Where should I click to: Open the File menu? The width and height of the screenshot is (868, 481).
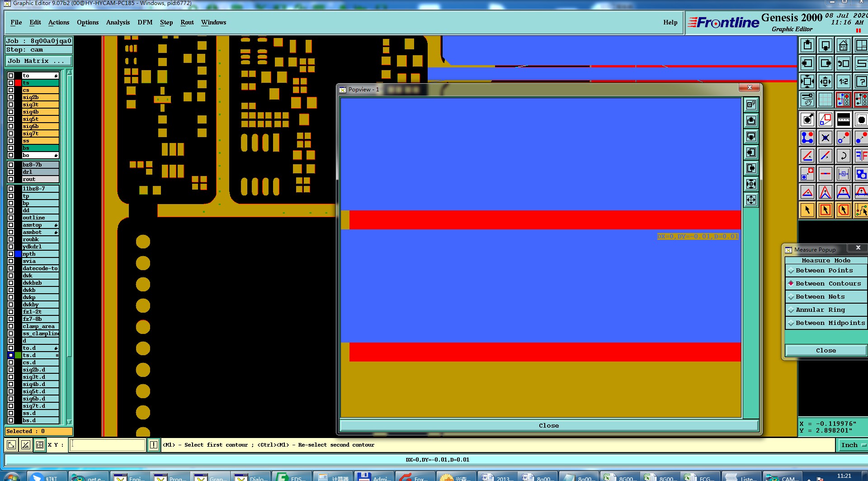[16, 22]
